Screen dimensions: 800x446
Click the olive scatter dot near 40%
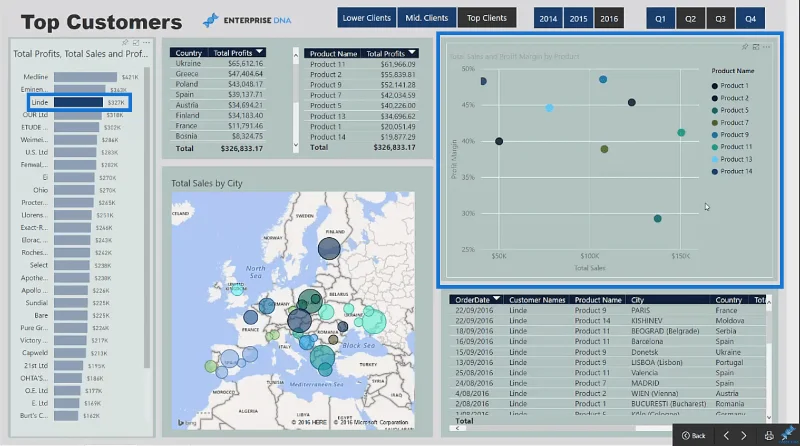[604, 149]
